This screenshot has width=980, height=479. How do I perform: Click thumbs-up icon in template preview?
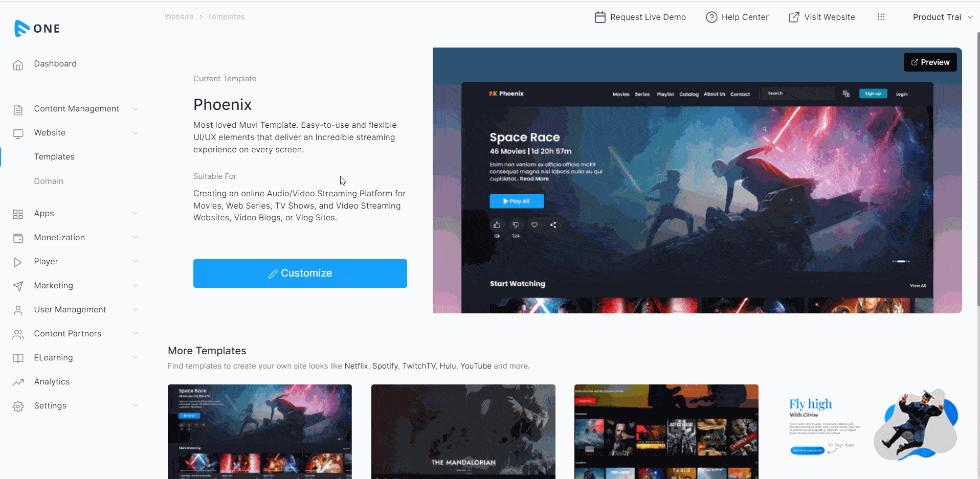[497, 225]
